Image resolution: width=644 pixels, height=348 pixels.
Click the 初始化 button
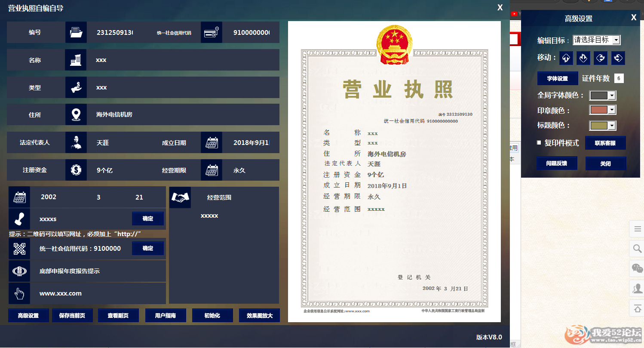(212, 315)
